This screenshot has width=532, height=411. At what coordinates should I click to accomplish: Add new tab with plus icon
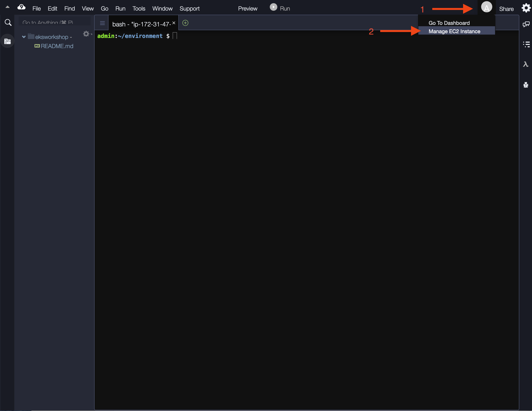pos(185,23)
